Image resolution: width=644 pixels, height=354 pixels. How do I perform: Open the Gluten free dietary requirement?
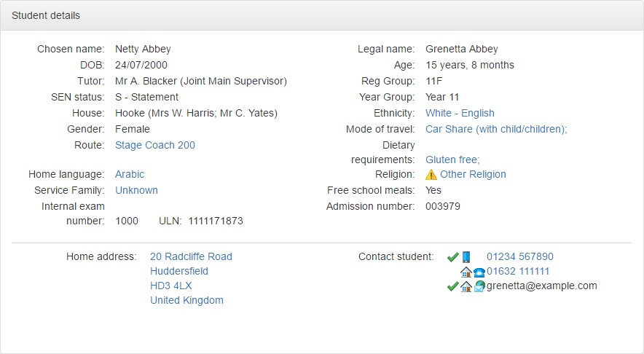tap(452, 160)
